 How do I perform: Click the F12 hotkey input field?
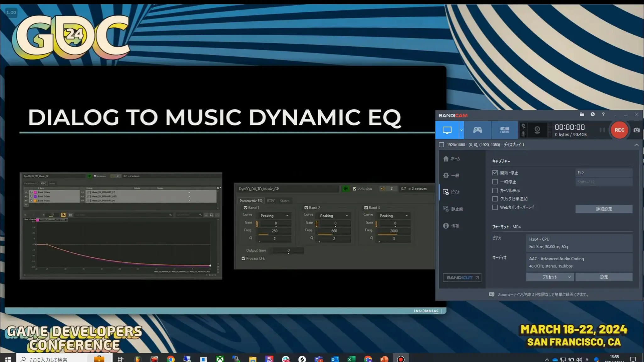tap(603, 173)
